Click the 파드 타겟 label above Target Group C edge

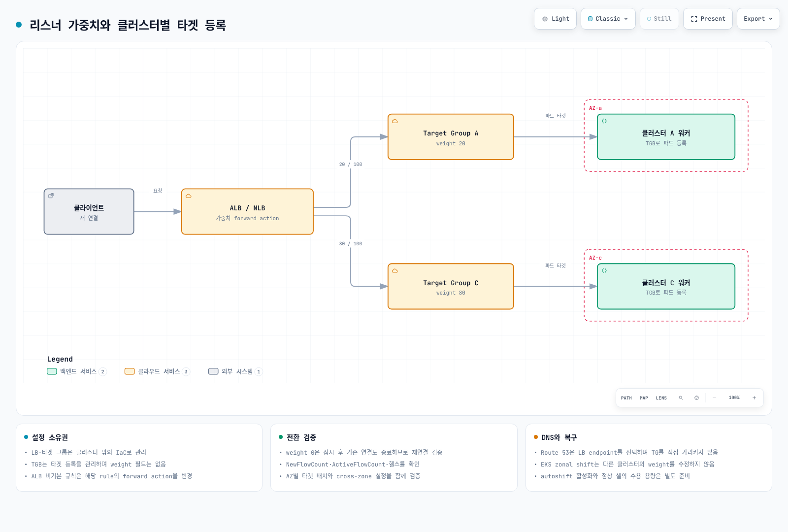click(x=556, y=266)
